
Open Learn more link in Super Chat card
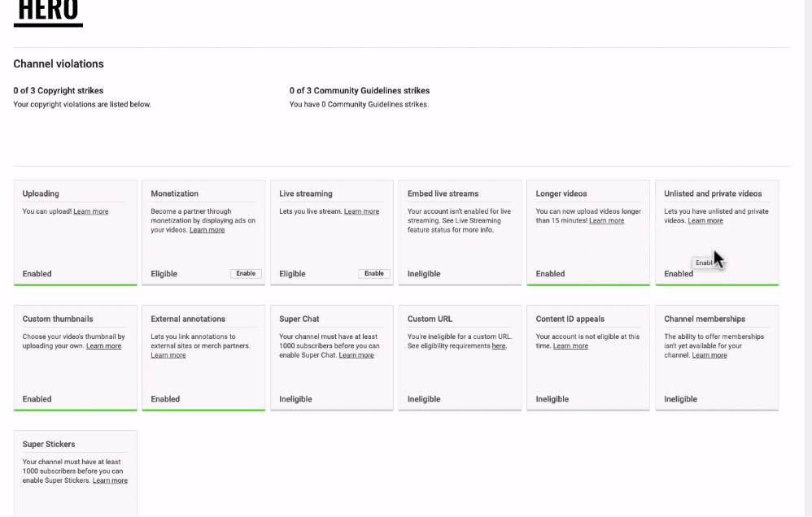click(356, 355)
